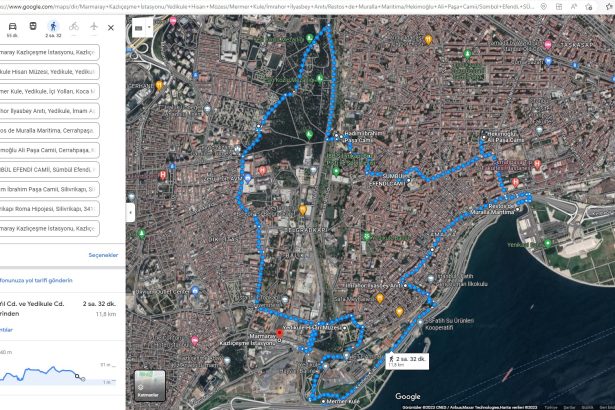The height and width of the screenshot is (410, 615).
Task: Click the Seçenekler route options link
Action: click(103, 255)
